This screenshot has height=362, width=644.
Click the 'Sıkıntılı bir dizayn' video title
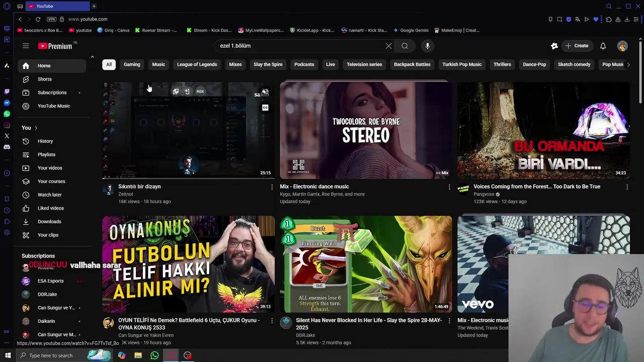click(139, 187)
